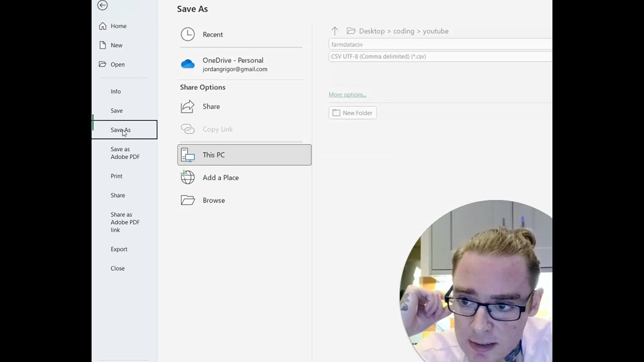The image size is (644, 362).
Task: Click Save in the left menu
Action: click(x=116, y=111)
